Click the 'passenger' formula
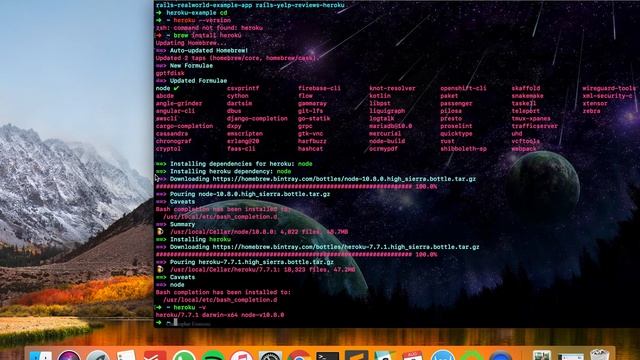This screenshot has height=360, width=640. tap(456, 103)
